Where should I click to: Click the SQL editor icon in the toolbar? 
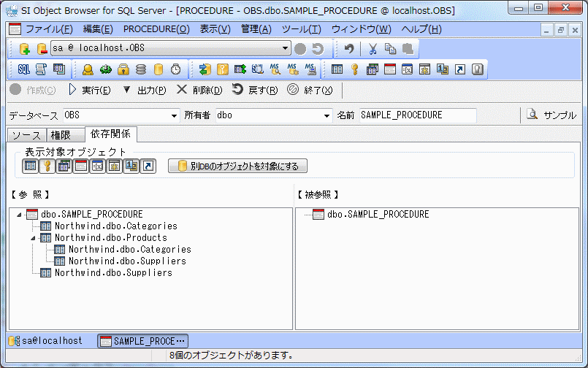(x=23, y=69)
